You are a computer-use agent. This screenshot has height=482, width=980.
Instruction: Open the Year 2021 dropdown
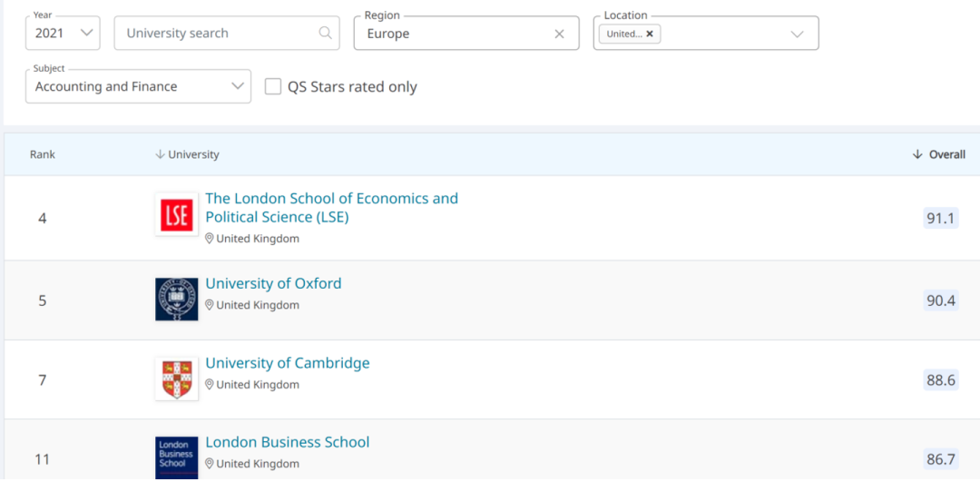click(63, 34)
